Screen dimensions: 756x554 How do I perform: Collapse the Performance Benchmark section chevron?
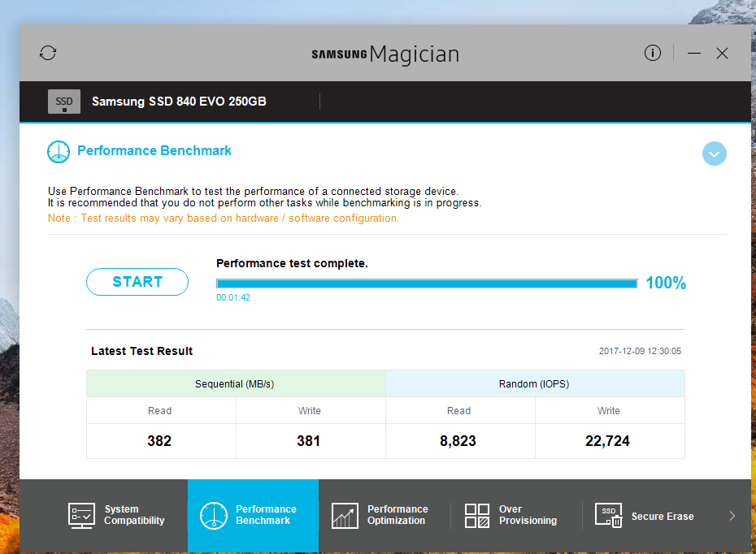pyautogui.click(x=714, y=154)
